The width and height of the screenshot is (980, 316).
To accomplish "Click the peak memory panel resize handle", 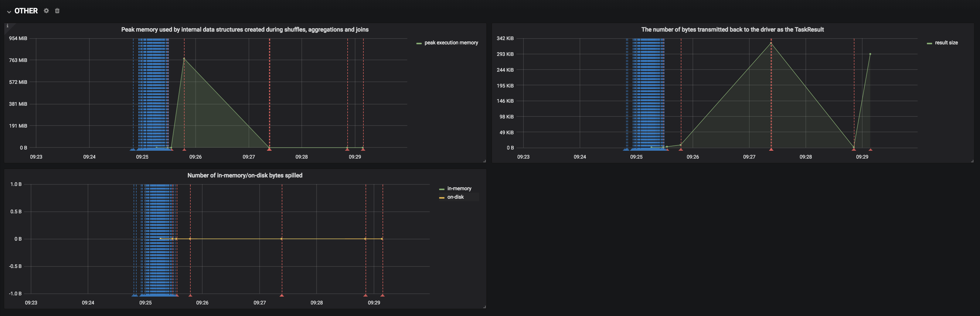I will [x=484, y=161].
